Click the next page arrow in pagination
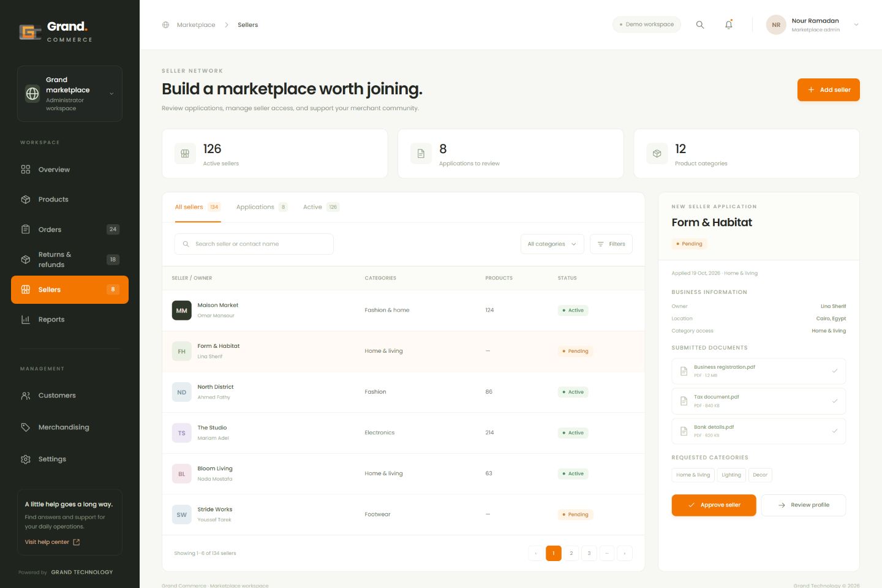This screenshot has height=588, width=882. 625,553
